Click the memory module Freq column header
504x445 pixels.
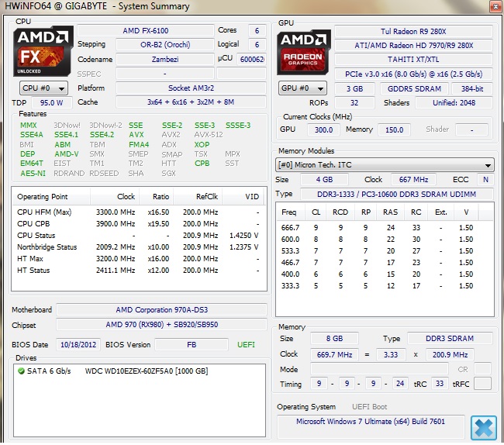(x=292, y=212)
